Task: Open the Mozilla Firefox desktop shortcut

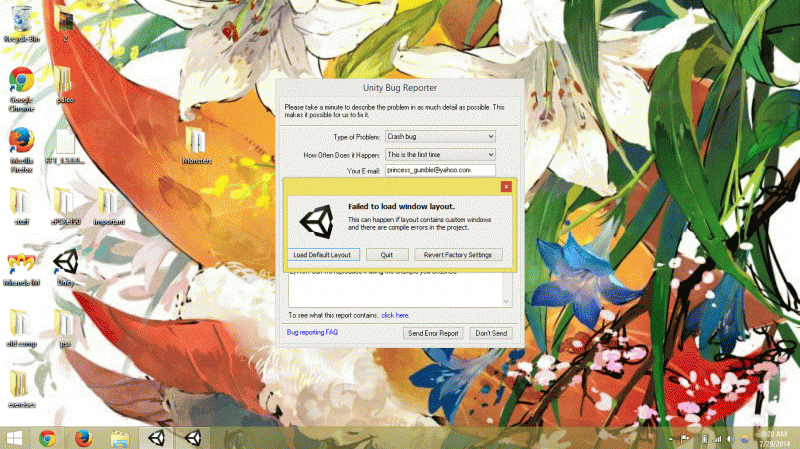Action: (x=21, y=148)
